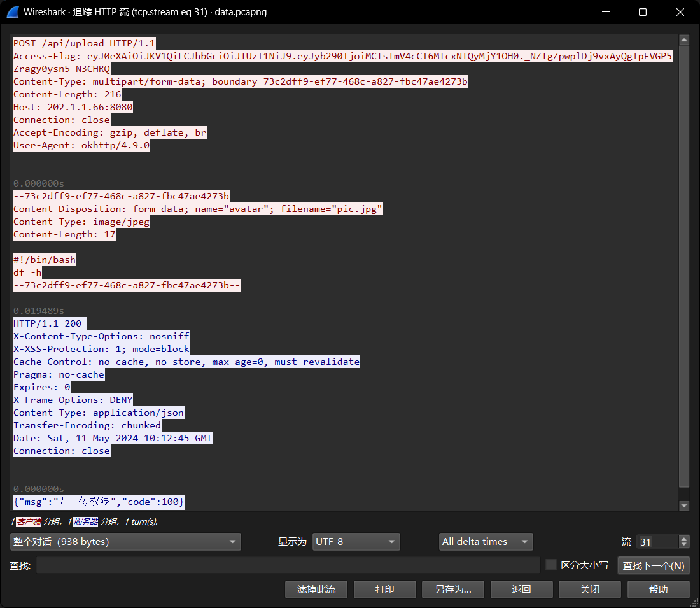Open the 显示为 UTF-8 encoding dropdown
The width and height of the screenshot is (700, 608).
(356, 541)
